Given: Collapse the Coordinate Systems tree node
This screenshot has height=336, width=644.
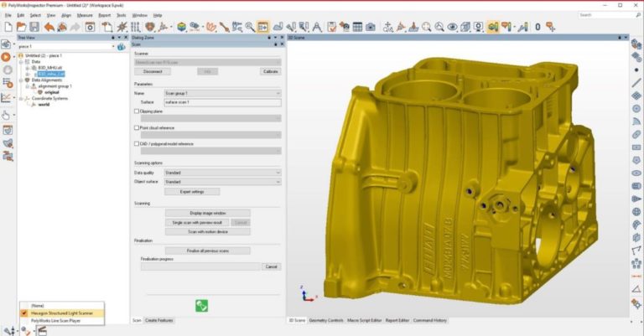Looking at the screenshot, I should [21, 99].
